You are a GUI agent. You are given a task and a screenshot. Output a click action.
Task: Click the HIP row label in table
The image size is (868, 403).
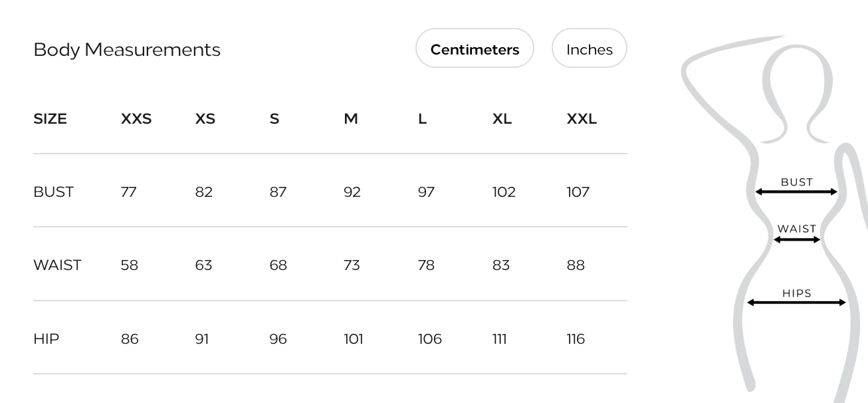point(46,339)
